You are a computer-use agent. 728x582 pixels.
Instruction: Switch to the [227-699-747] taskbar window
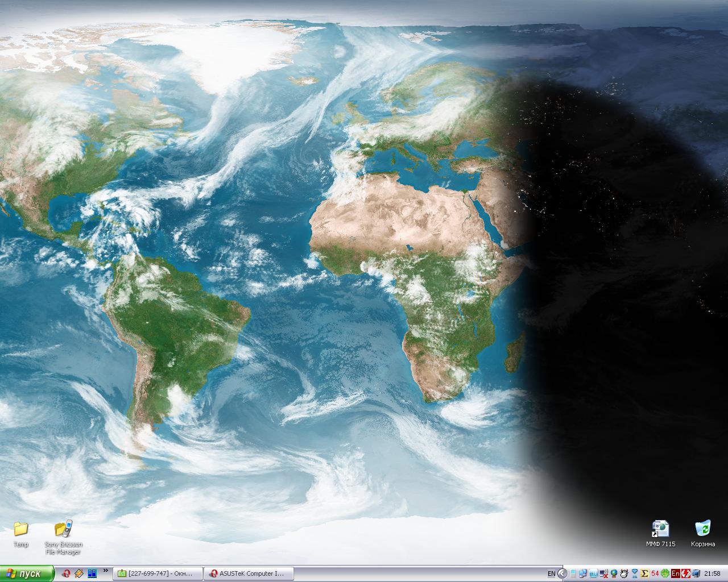pos(158,573)
